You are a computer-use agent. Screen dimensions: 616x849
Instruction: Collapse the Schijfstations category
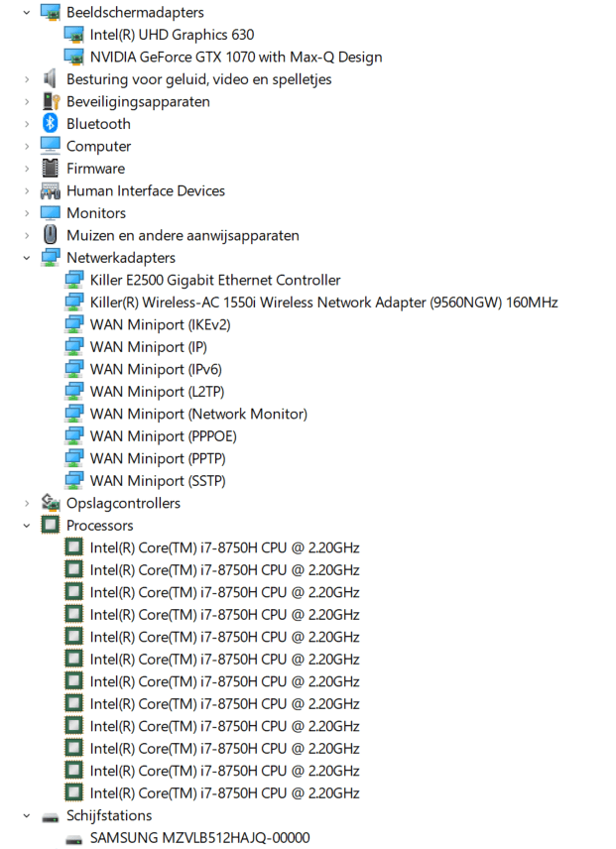[x=27, y=815]
